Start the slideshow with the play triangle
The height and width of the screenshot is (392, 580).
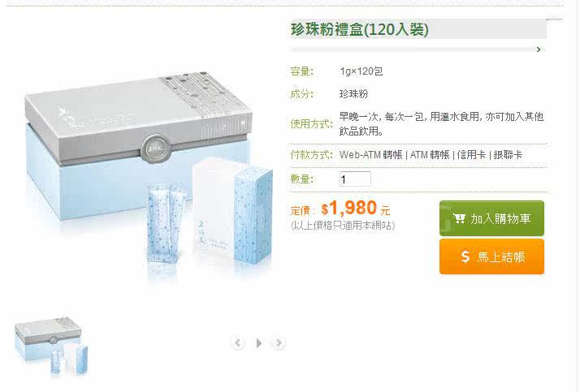pos(258,343)
